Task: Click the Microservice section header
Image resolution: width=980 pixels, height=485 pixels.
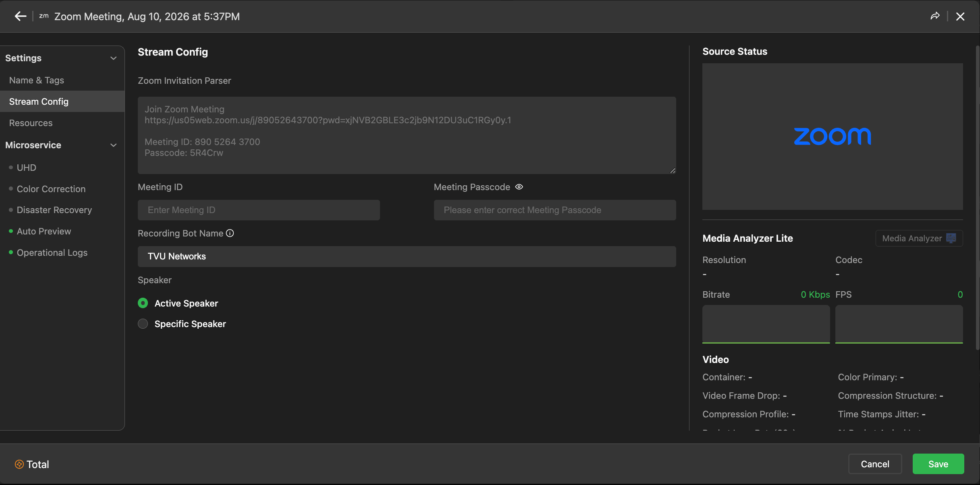Action: tap(62, 145)
